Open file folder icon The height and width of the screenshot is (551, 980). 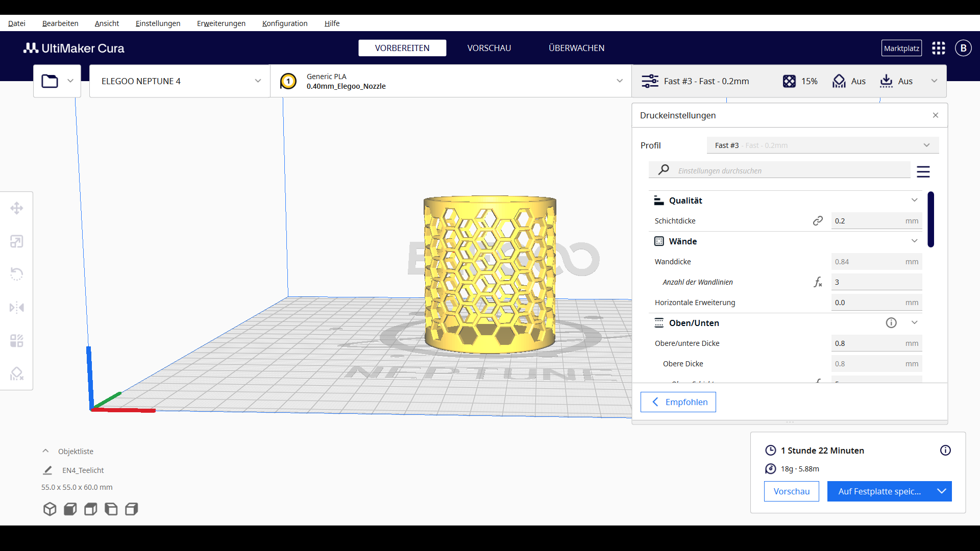coord(50,81)
